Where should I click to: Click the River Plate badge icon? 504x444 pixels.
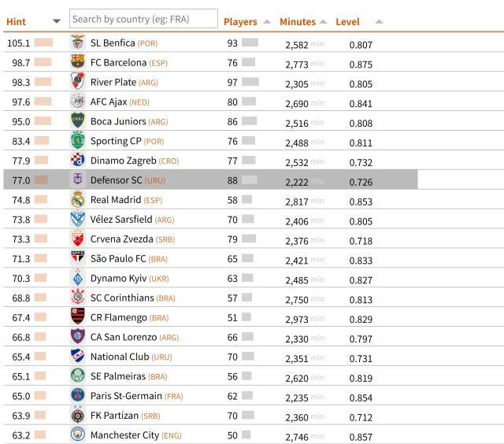coord(77,82)
